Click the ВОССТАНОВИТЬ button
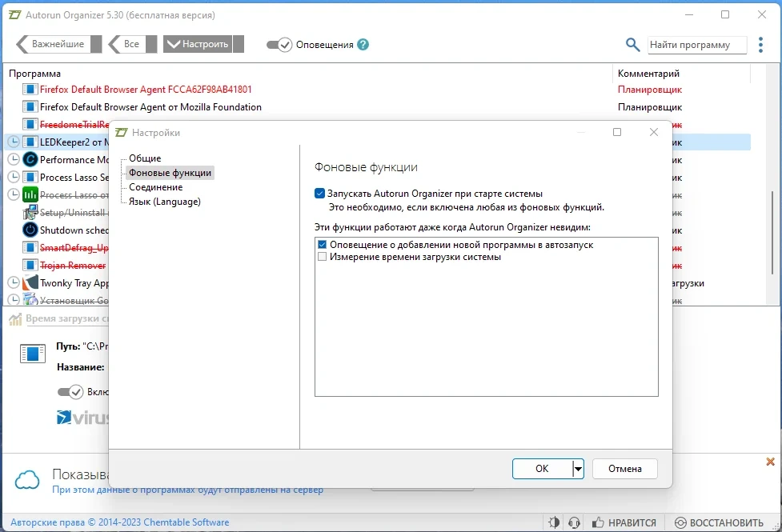 (719, 522)
